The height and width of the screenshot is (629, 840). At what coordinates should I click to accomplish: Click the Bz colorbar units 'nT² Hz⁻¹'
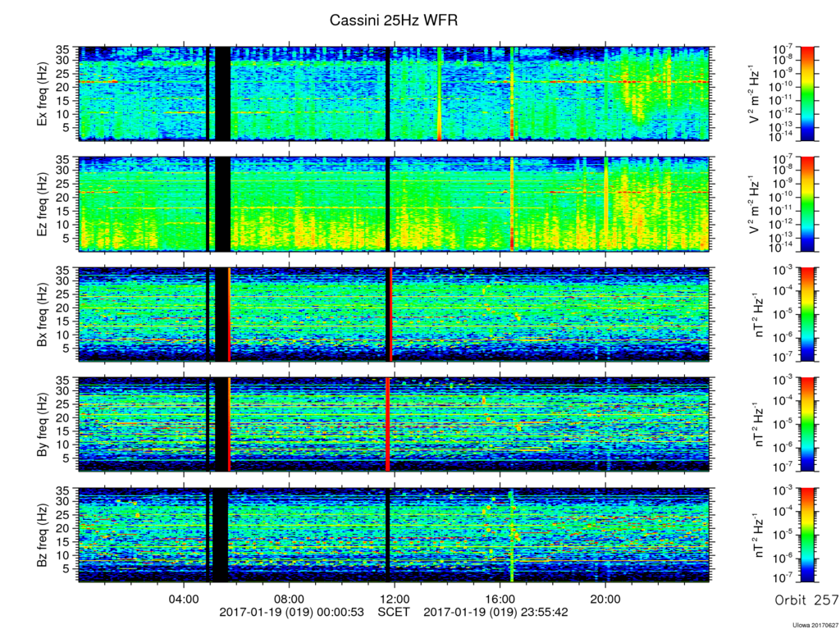(x=757, y=535)
